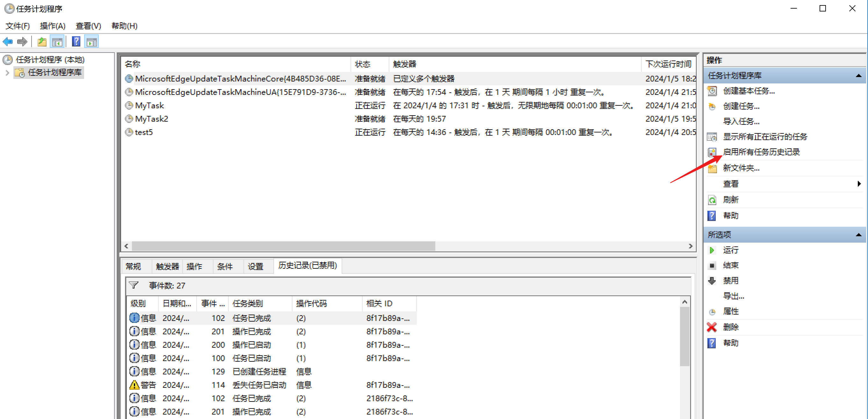Enable all task history (启用所有任务历史记录)
This screenshot has width=868, height=419.
click(x=762, y=152)
